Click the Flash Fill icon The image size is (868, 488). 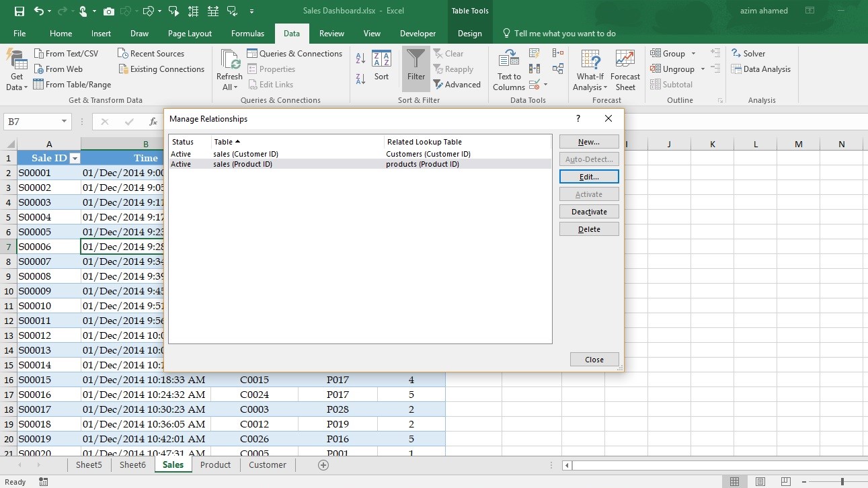click(535, 53)
